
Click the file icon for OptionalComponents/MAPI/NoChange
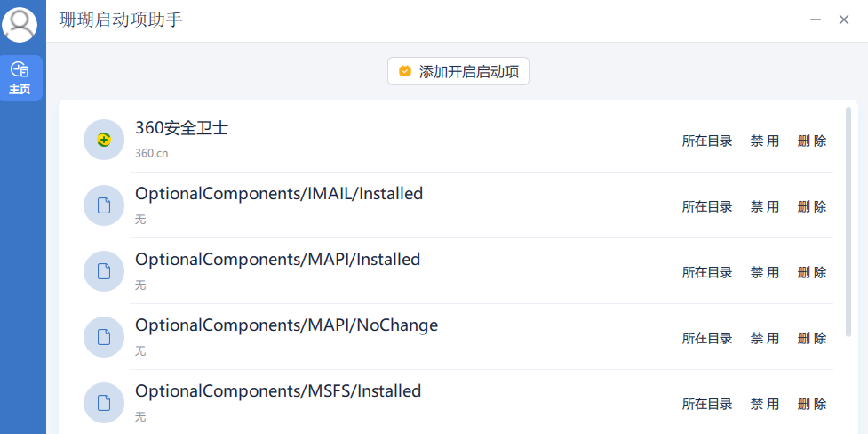[104, 337]
